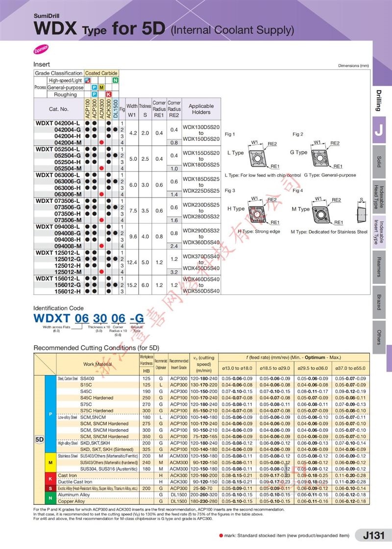Select catalog number 125012-M
The height and width of the screenshot is (549, 392).
pos(68,272)
